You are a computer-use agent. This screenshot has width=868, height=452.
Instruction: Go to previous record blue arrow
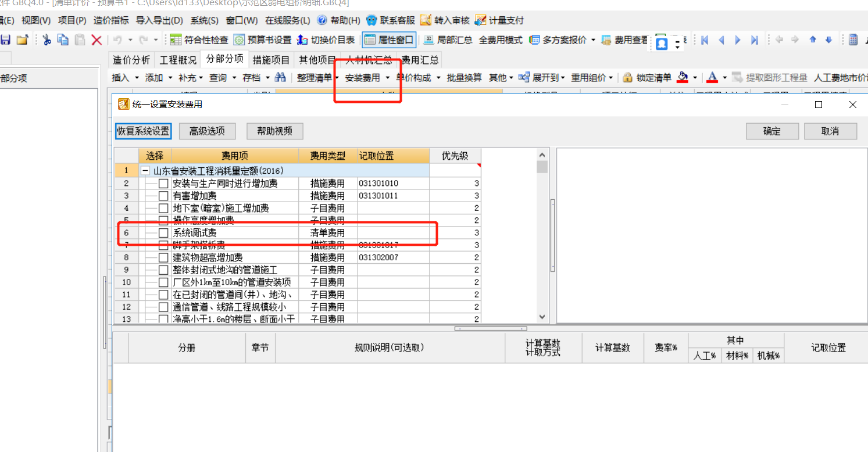click(721, 40)
